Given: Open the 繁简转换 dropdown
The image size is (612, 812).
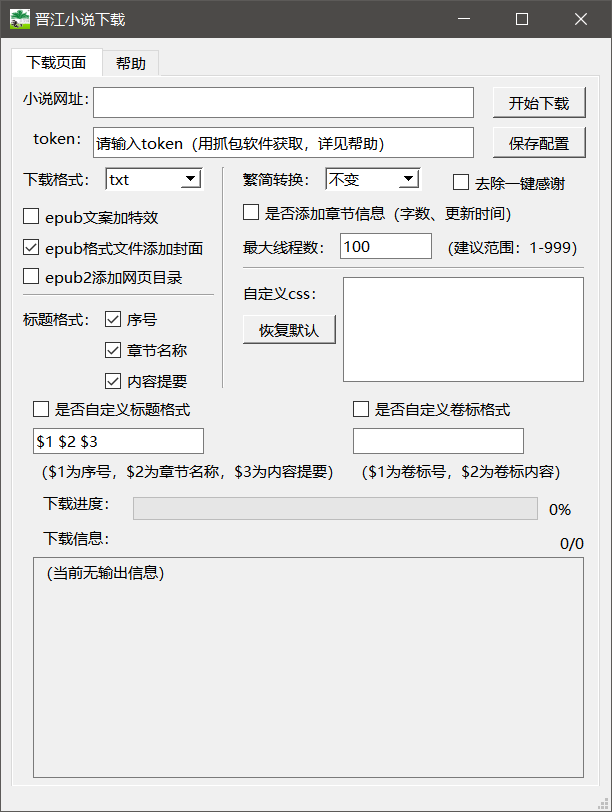Looking at the screenshot, I should (x=373, y=179).
